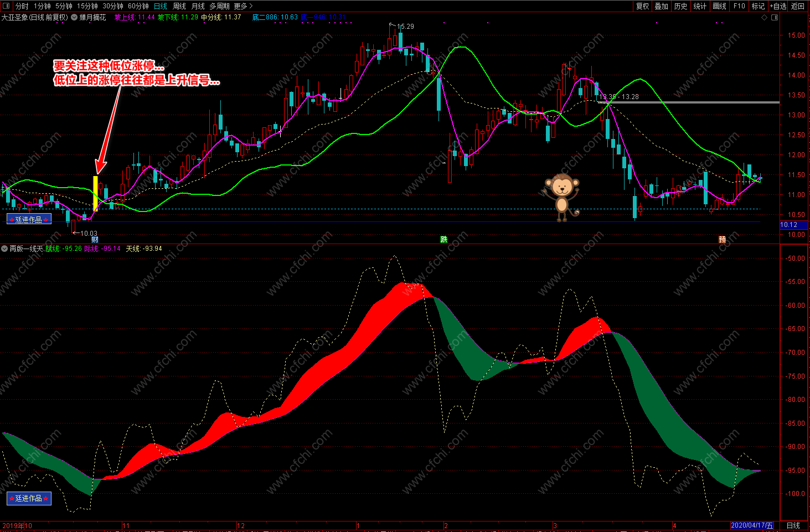Click the date label 2020/04/17/五
Viewport: 810px width, 532px height.
coord(752,525)
